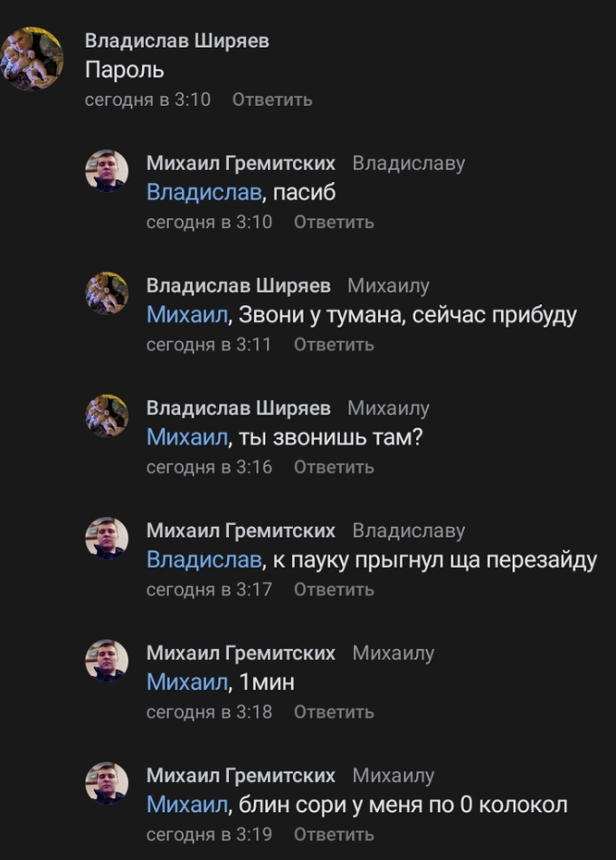Click the avatar beside the Звони у тумана message
Screen dimensions: 616x860
[107, 292]
